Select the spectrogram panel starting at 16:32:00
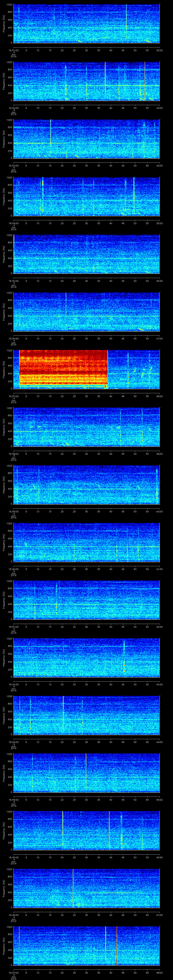Viewport: 173px width, 980px height. [x=86, y=81]
